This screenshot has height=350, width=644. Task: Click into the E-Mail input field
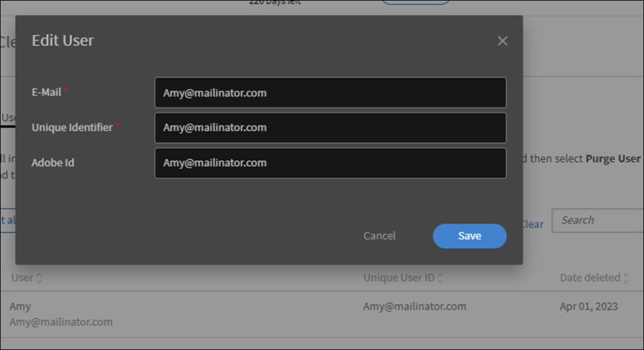pos(330,93)
